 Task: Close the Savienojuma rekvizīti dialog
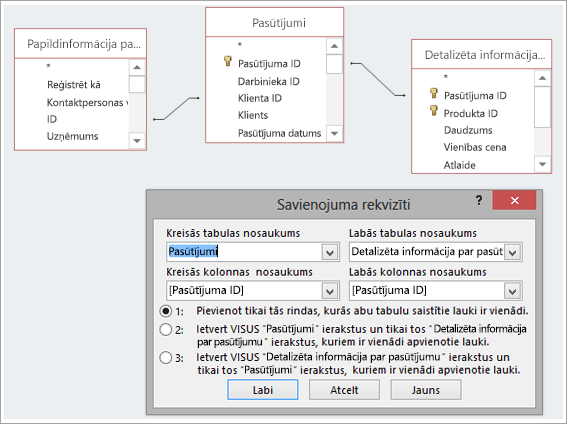click(514, 200)
